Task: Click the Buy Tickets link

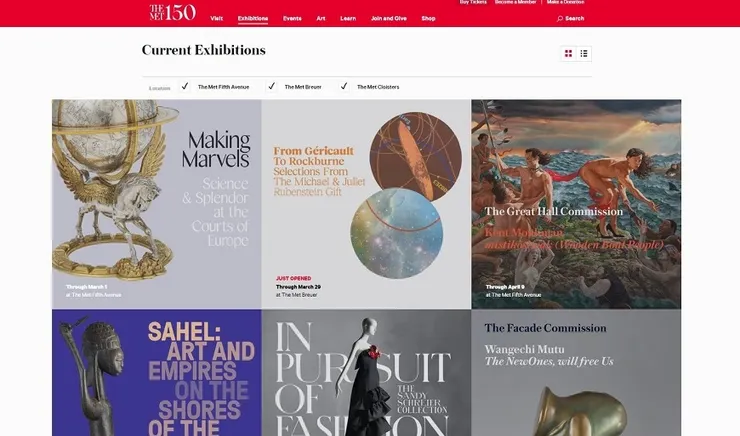Action: (x=473, y=2)
